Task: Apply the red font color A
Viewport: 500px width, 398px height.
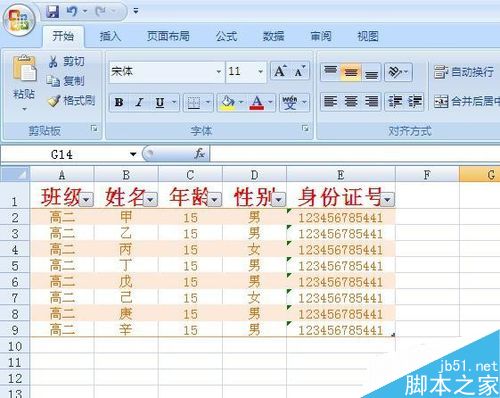Action: coord(257,102)
